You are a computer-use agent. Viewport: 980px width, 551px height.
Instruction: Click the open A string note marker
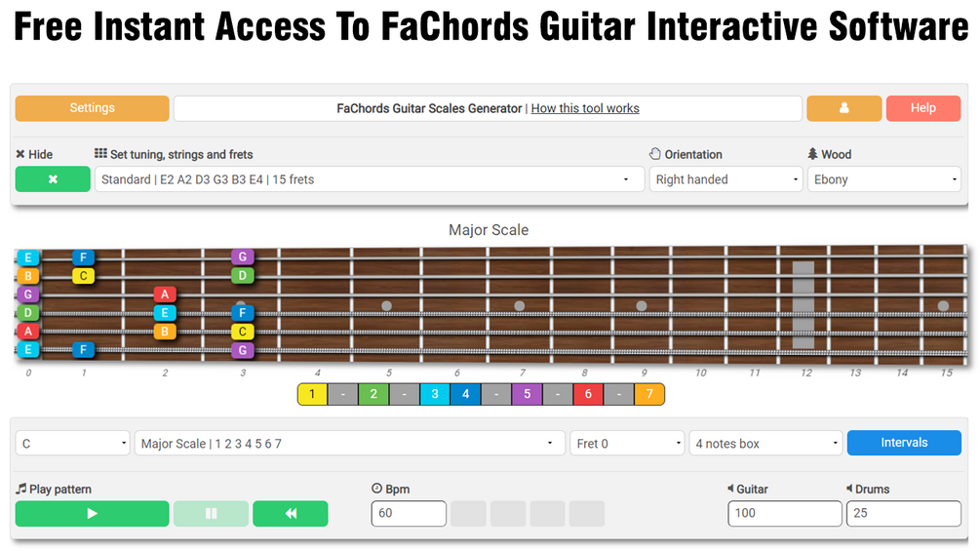point(28,332)
